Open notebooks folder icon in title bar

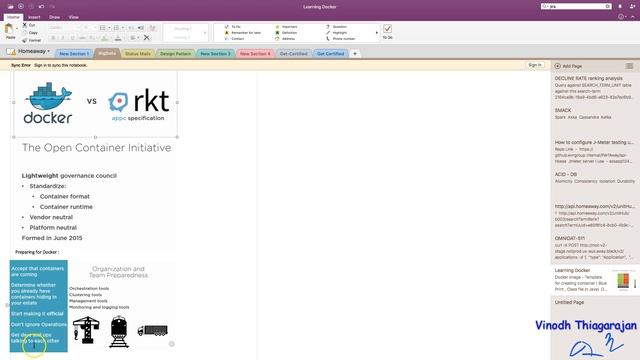click(x=11, y=7)
